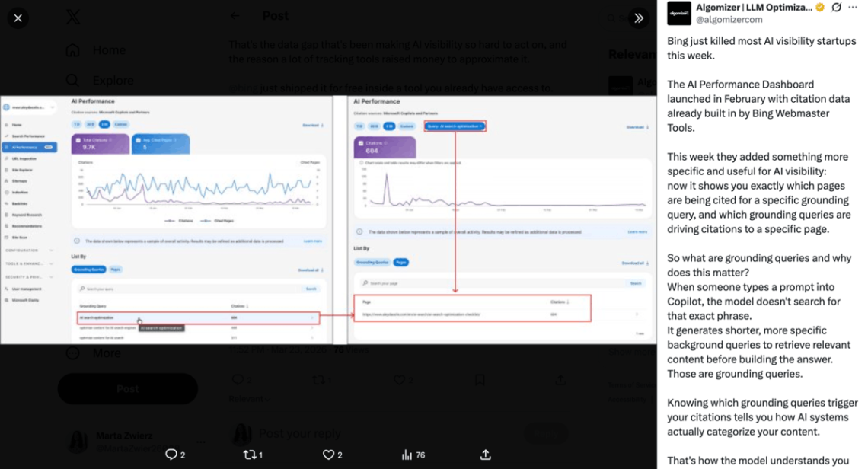Click the back arrow beside Post heading
The image size is (868, 469).
pyautogui.click(x=235, y=16)
